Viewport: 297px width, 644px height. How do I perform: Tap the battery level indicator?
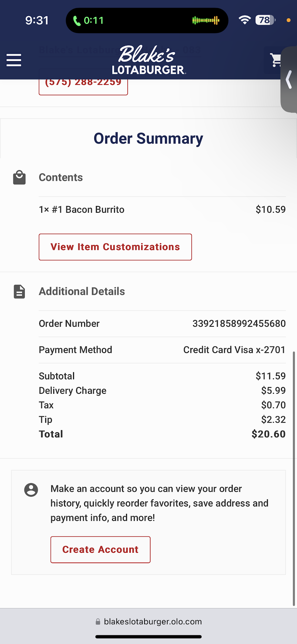tap(265, 20)
